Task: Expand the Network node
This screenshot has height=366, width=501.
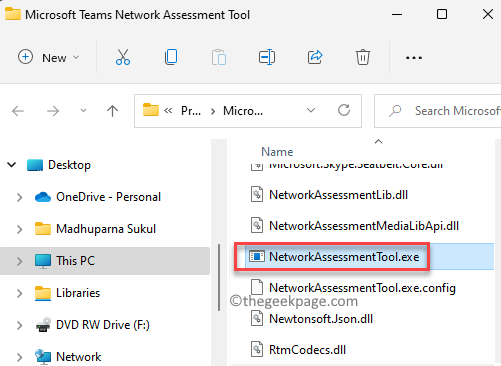Action: [x=20, y=357]
